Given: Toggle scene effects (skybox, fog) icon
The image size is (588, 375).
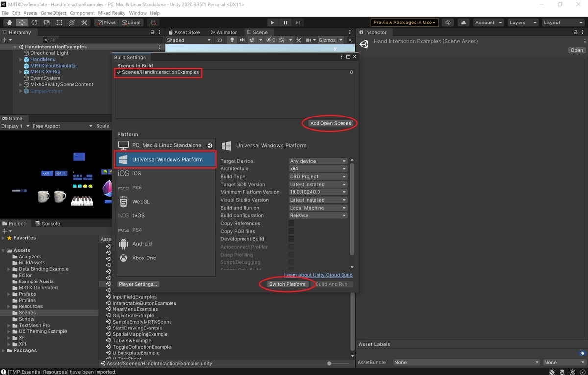Looking at the screenshot, I should coord(253,40).
